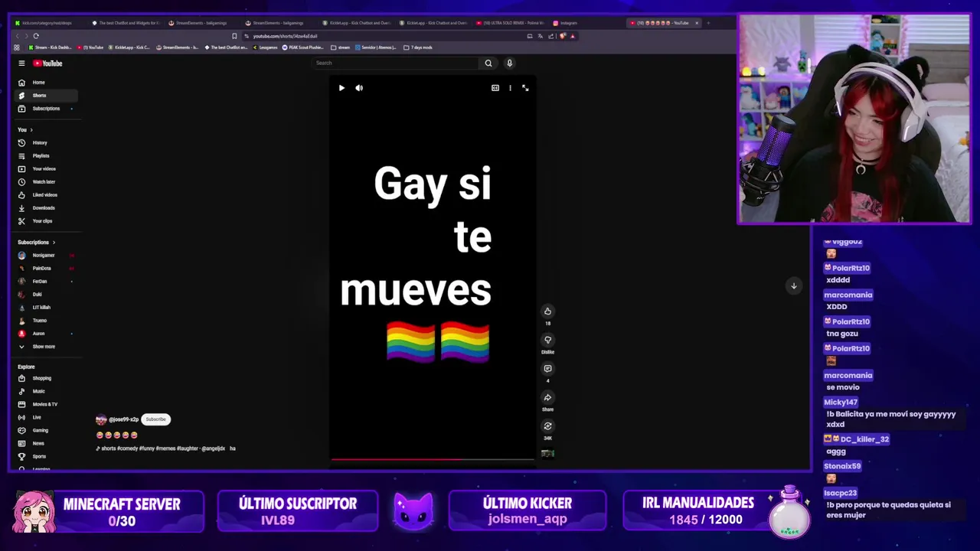This screenshot has width=980, height=551.
Task: Open the Remix button
Action: [547, 426]
